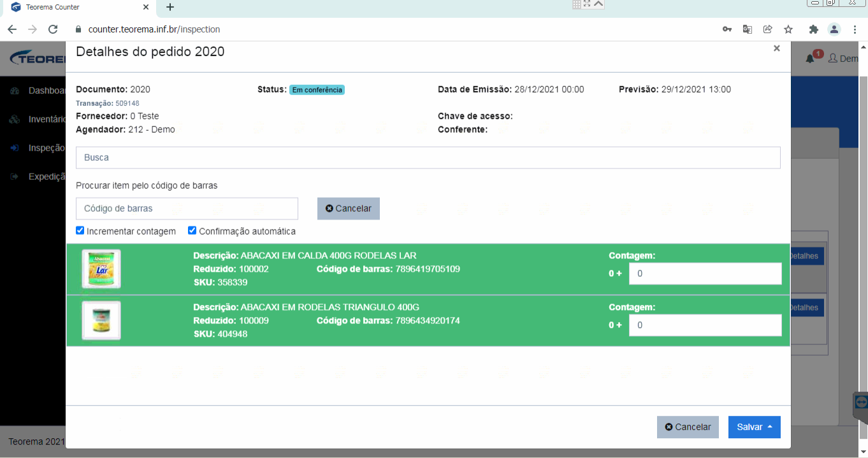Open the translate page icon
Viewport: 868px width, 458px height.
[748, 29]
